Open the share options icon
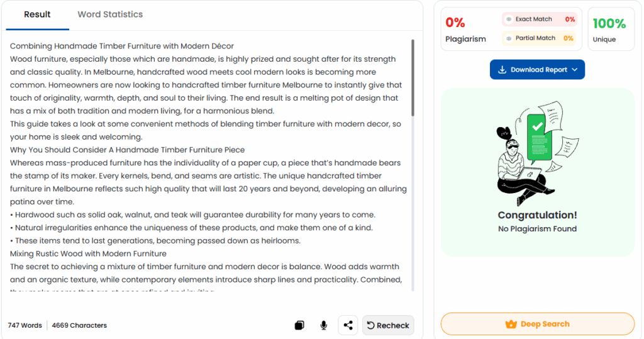Screen dimensions: 644x339 348,325
